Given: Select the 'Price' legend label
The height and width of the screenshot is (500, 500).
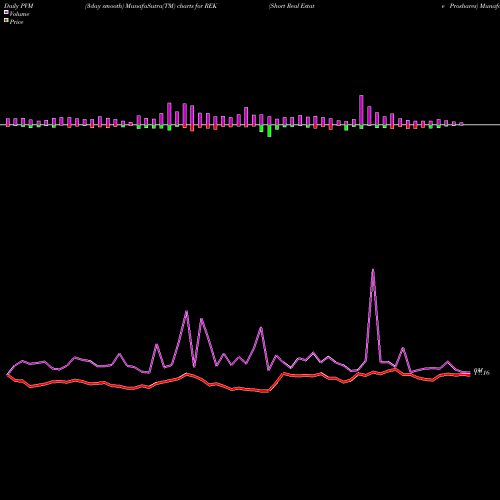Looking at the screenshot, I should [16, 22].
